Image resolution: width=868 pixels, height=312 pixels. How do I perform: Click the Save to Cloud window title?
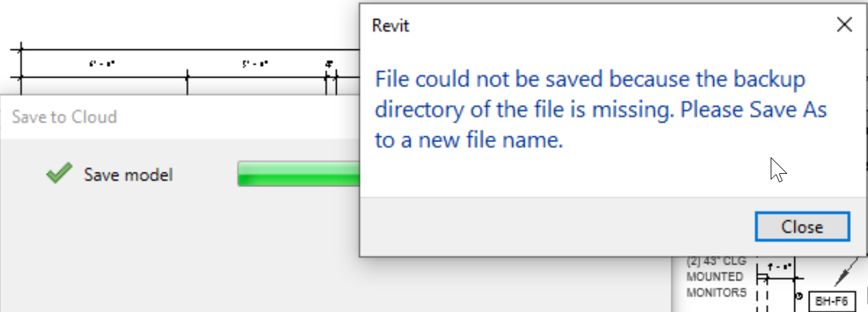click(64, 117)
